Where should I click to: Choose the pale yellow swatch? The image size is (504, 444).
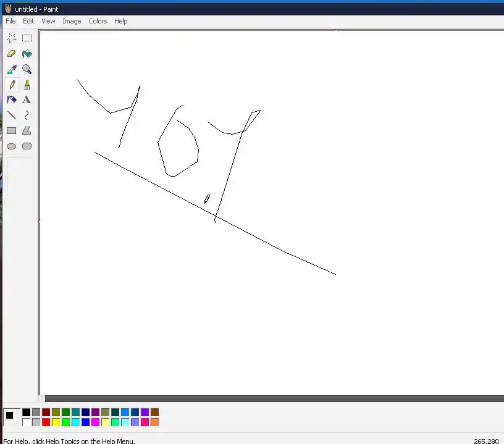click(106, 422)
